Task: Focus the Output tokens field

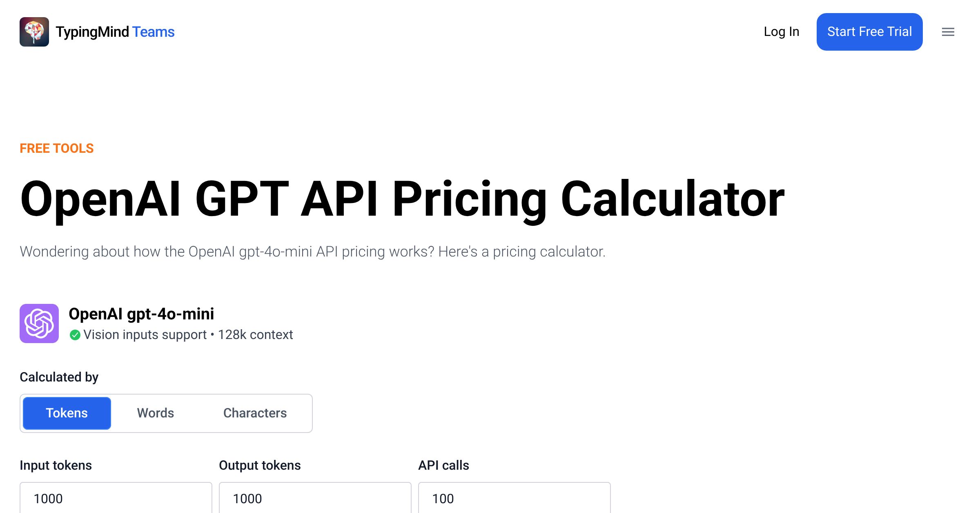Action: [x=315, y=498]
